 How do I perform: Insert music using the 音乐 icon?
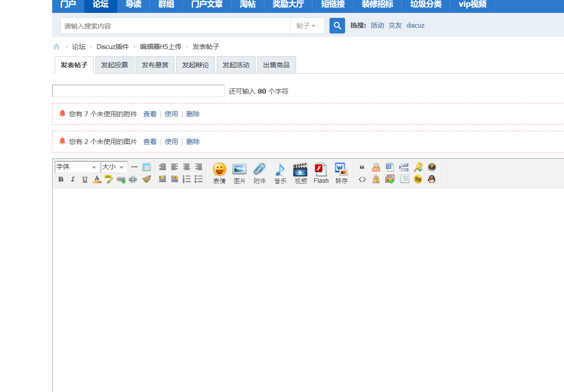[x=280, y=173]
